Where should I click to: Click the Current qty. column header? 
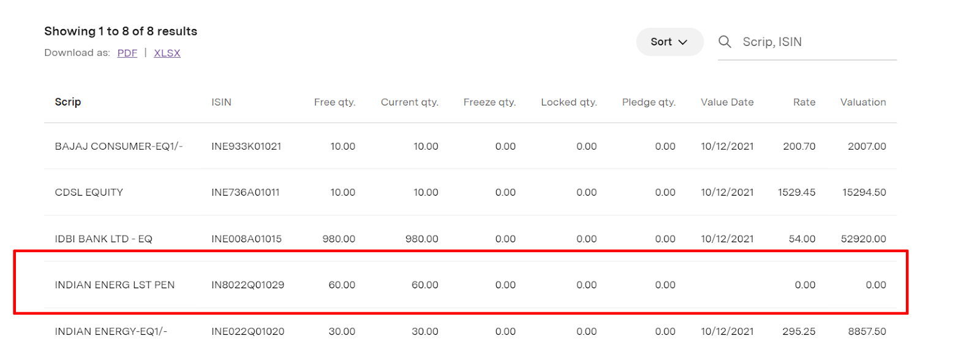pos(410,102)
